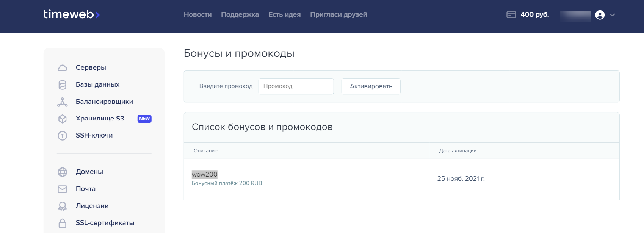Click the Licenses ribbon badge icon
This screenshot has height=233, width=644.
tap(63, 206)
